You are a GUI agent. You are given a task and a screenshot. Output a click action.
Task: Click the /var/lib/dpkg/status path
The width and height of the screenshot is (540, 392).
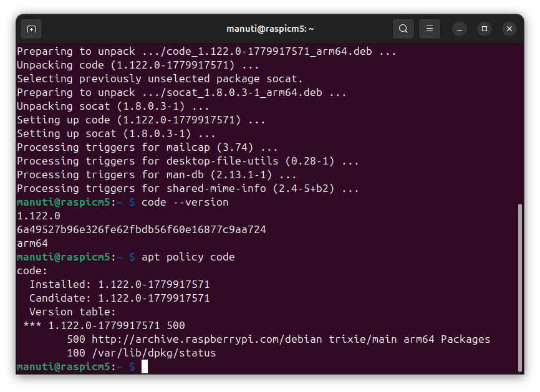tap(154, 353)
